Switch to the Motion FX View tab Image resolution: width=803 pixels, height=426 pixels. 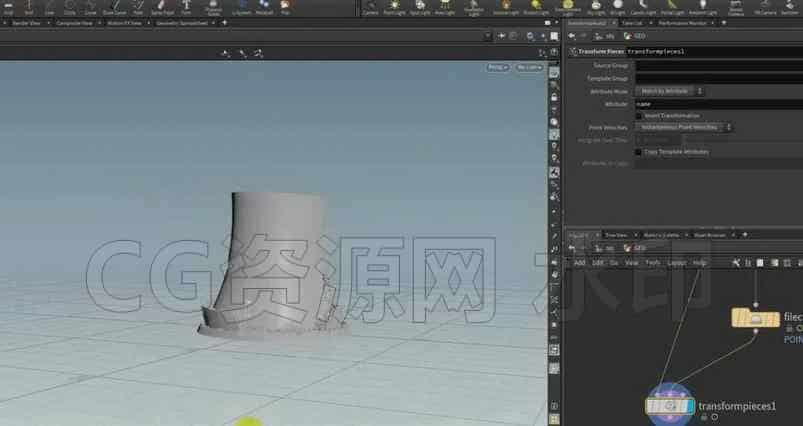coord(124,23)
